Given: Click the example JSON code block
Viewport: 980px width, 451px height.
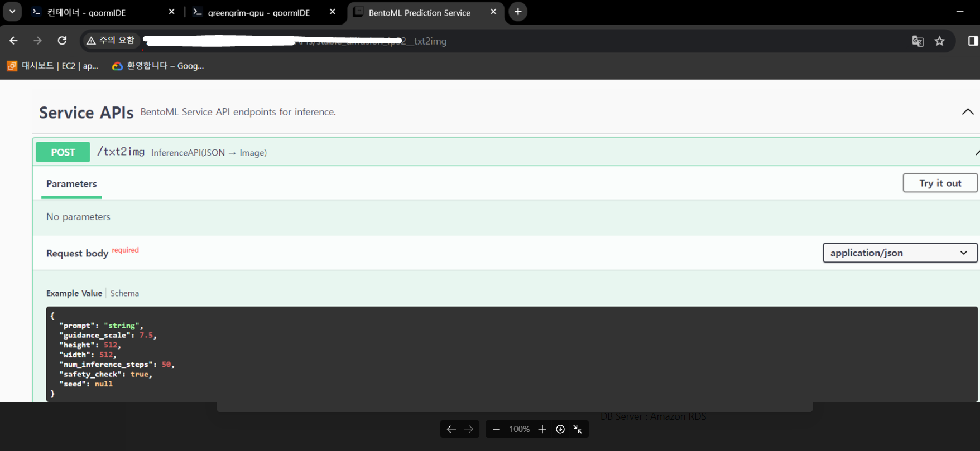Looking at the screenshot, I should coord(512,354).
